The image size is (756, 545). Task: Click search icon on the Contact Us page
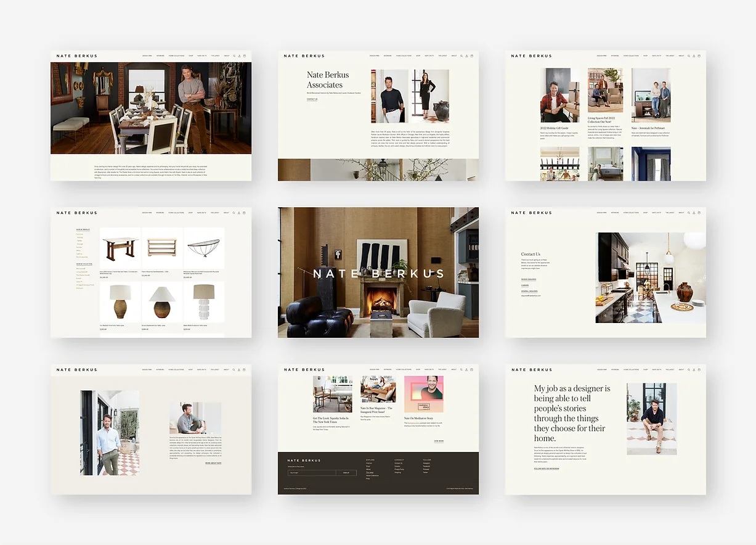coord(688,213)
